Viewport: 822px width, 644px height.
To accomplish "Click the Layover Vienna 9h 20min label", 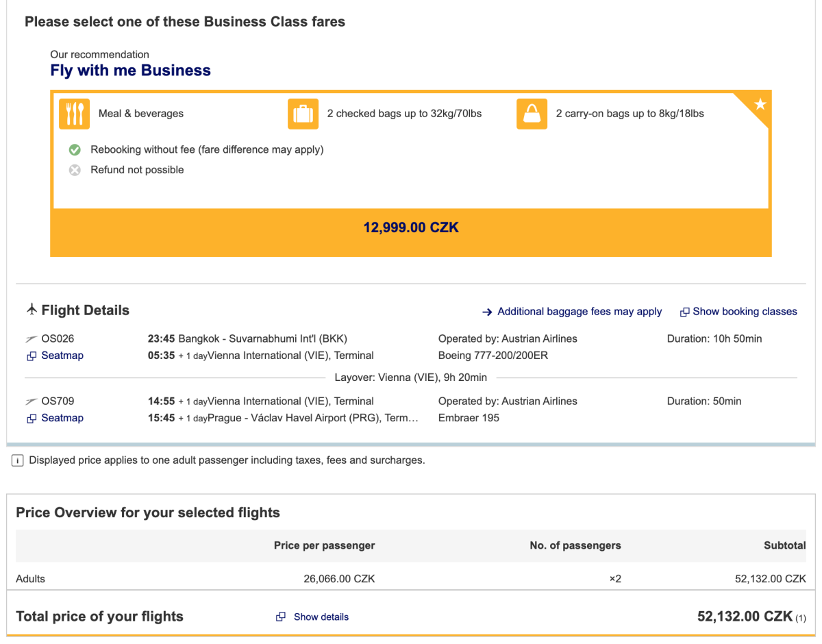I will [x=411, y=377].
